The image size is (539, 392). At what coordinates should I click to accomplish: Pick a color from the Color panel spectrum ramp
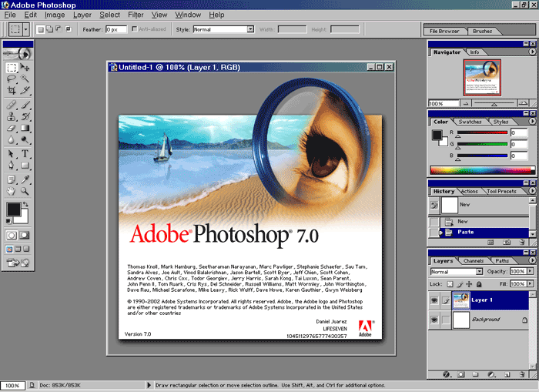[482, 170]
